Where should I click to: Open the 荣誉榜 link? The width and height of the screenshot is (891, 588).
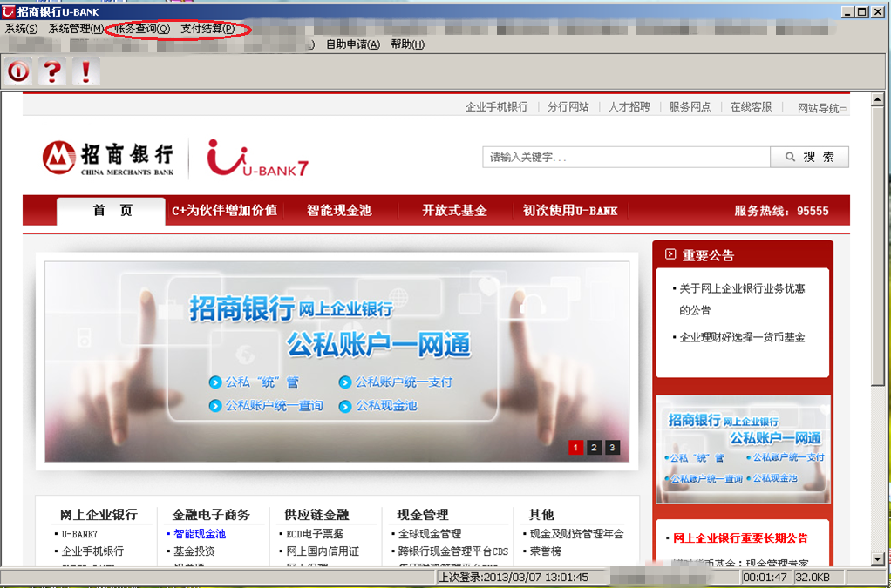tap(546, 551)
